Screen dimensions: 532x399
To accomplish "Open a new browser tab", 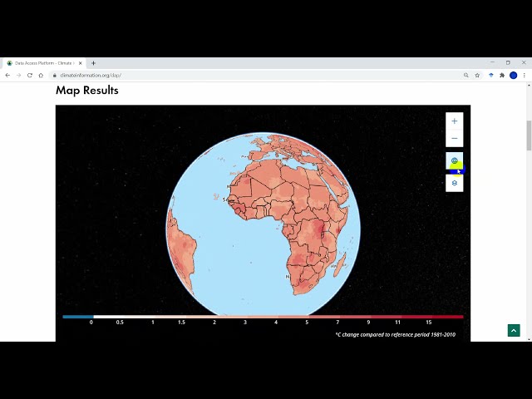I will (x=93, y=63).
